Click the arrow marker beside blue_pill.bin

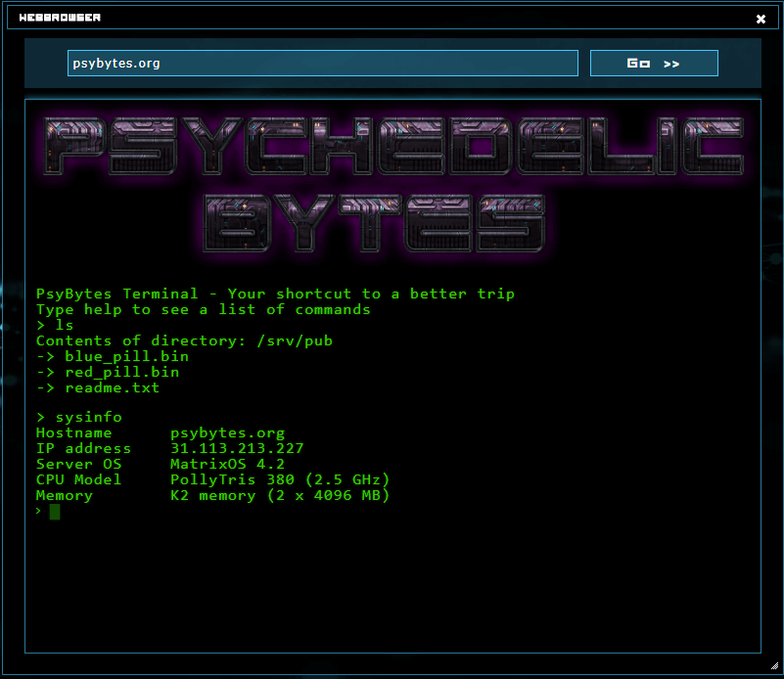(45, 356)
